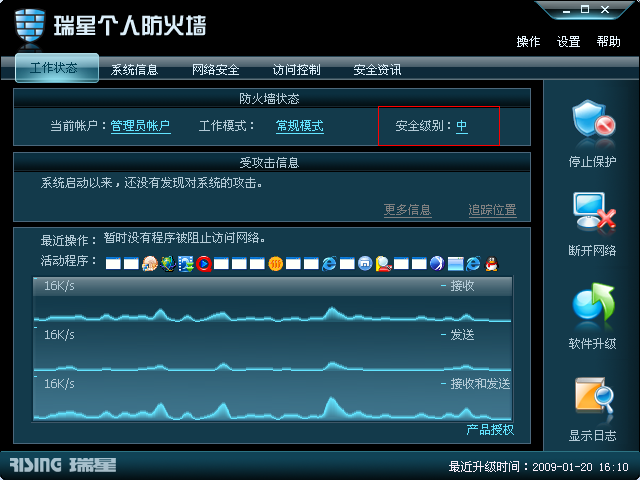Open the 产品授权 link
640x480 pixels.
(x=490, y=429)
